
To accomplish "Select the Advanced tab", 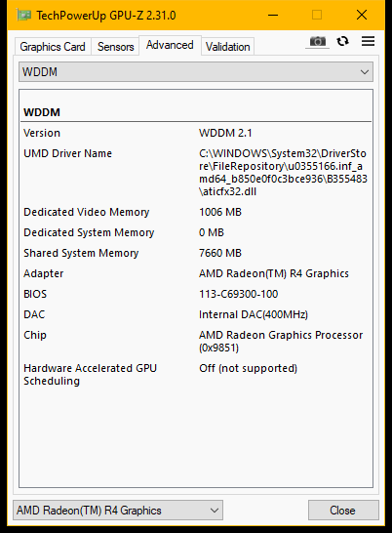I will (170, 45).
